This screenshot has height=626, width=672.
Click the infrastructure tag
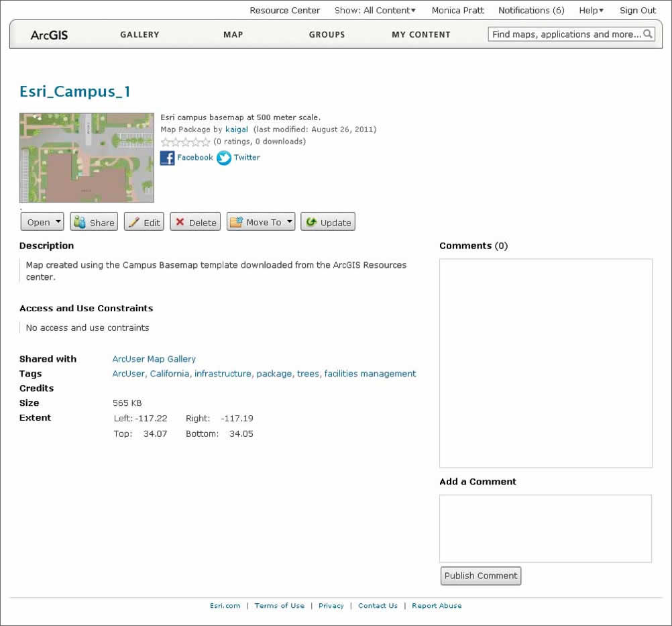tap(223, 374)
